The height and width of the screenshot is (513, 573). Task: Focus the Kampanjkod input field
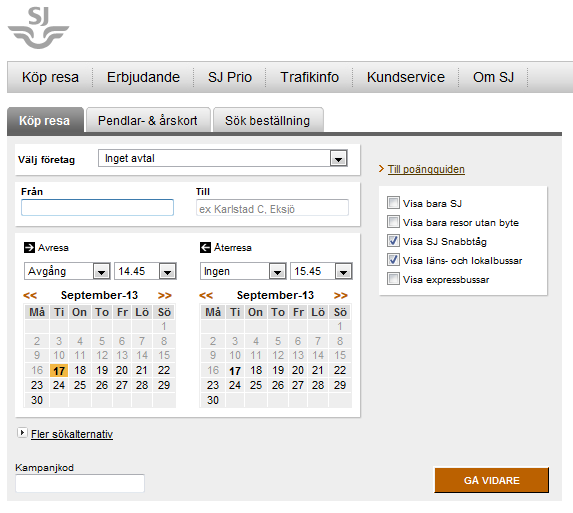tap(80, 483)
